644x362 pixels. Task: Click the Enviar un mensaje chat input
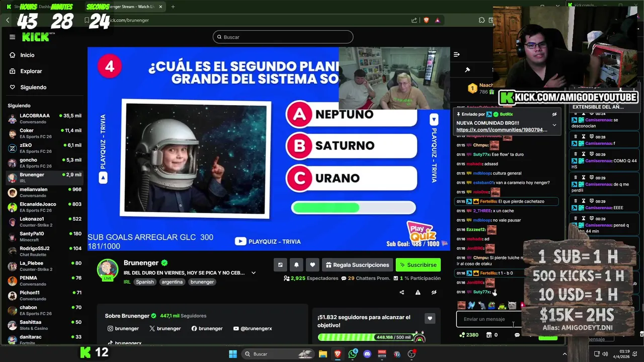tap(488, 319)
